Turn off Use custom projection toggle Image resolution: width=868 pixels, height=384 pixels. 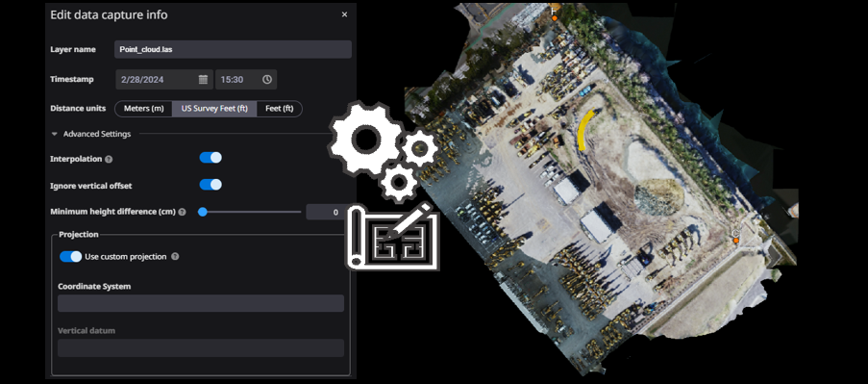(x=70, y=257)
